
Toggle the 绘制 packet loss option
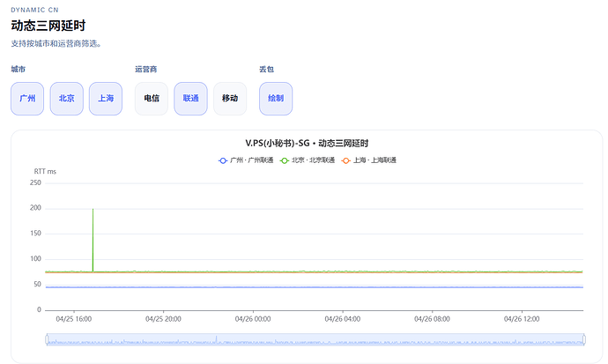pyautogui.click(x=276, y=99)
